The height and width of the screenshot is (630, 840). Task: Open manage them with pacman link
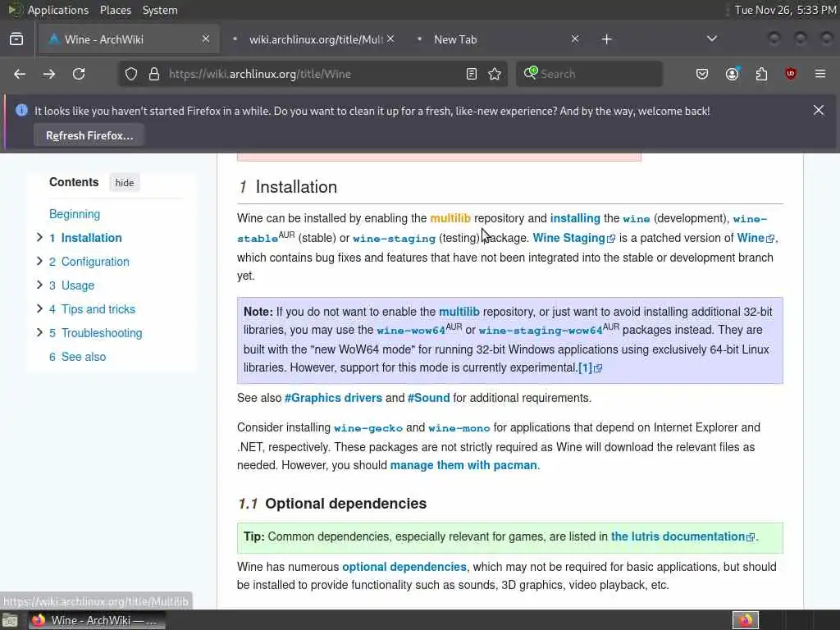coord(463,465)
